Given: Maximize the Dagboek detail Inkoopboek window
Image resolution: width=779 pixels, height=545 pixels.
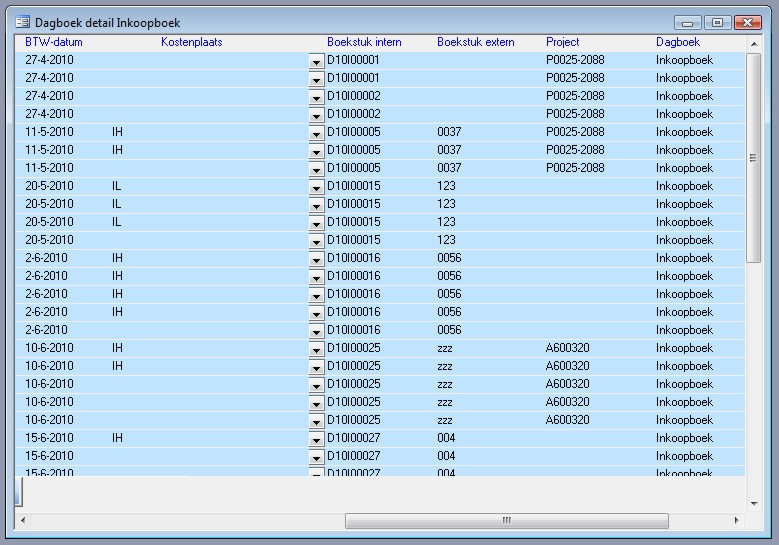Looking at the screenshot, I should [717, 23].
